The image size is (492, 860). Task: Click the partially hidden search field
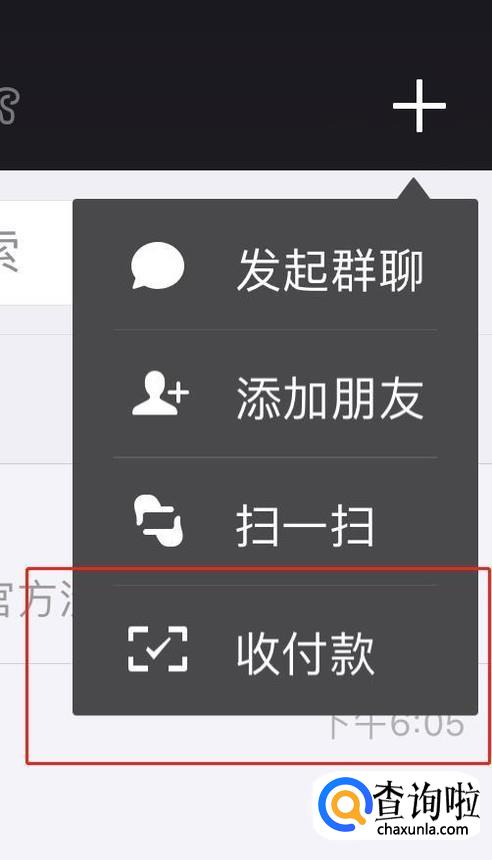[36, 252]
